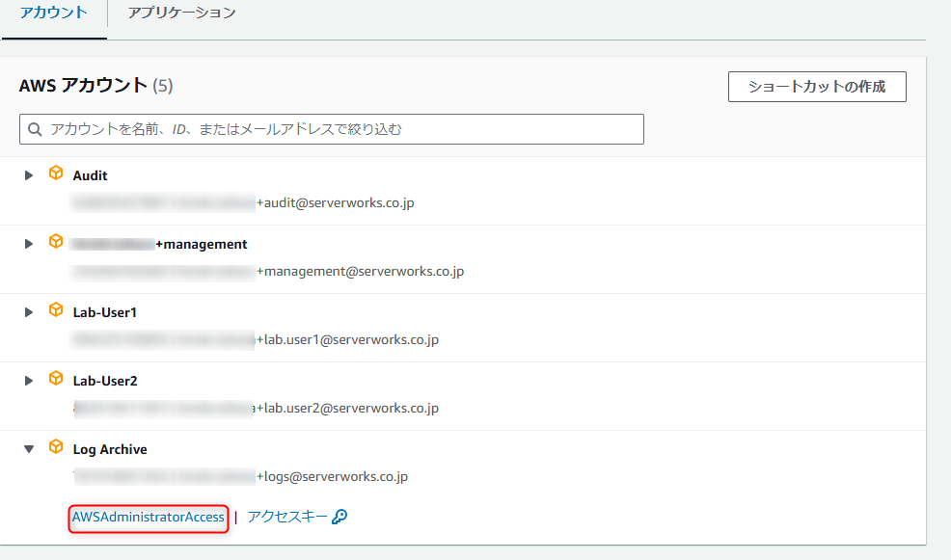Image resolution: width=951 pixels, height=560 pixels.
Task: Click the +logs@serverworks.co.jp email text
Action: pyautogui.click(x=333, y=477)
